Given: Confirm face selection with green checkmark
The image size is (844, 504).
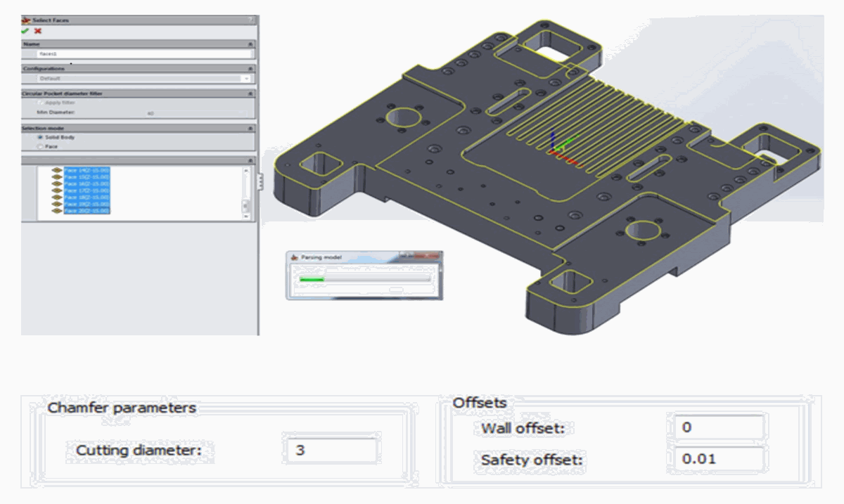Looking at the screenshot, I should (25, 31).
